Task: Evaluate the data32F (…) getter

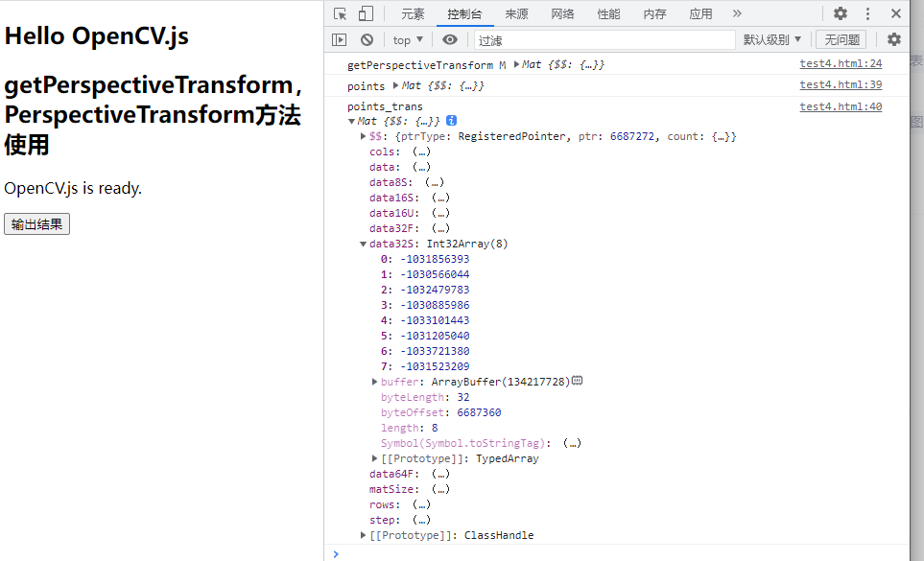Action: [440, 228]
